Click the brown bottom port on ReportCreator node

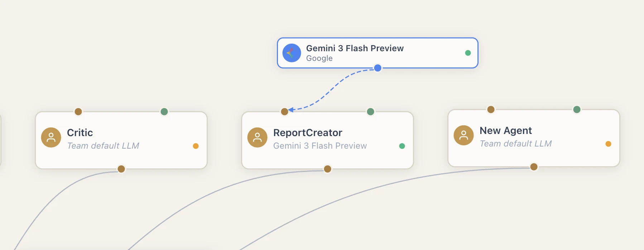click(x=327, y=169)
